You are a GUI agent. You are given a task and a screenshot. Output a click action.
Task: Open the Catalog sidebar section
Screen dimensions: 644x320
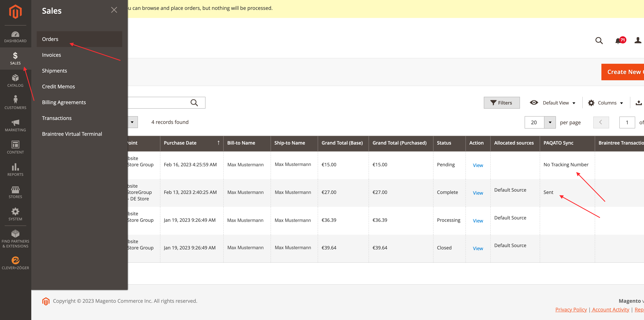coord(15,81)
